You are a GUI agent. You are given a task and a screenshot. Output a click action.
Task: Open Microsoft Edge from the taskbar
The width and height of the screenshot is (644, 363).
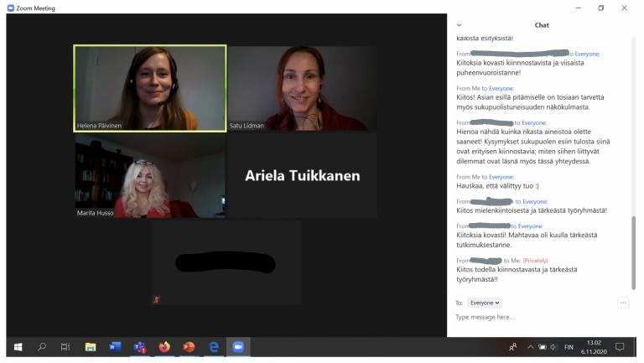coord(214,347)
